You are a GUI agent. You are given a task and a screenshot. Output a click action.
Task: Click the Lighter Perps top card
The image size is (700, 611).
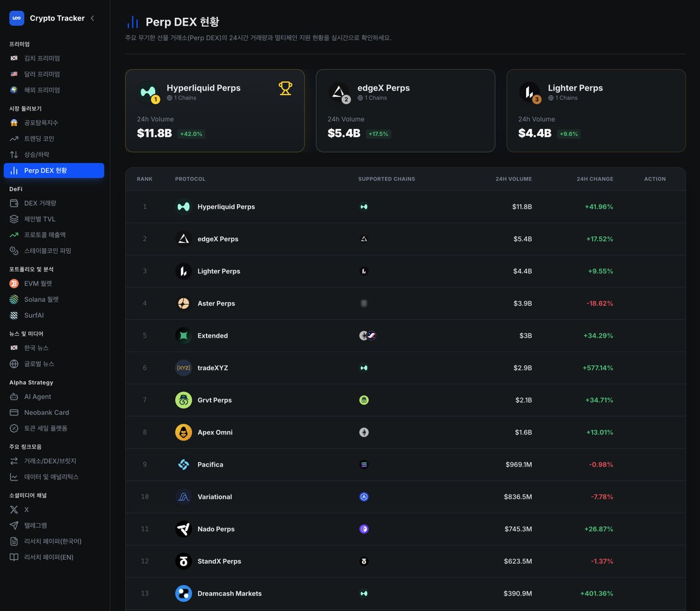pos(596,111)
